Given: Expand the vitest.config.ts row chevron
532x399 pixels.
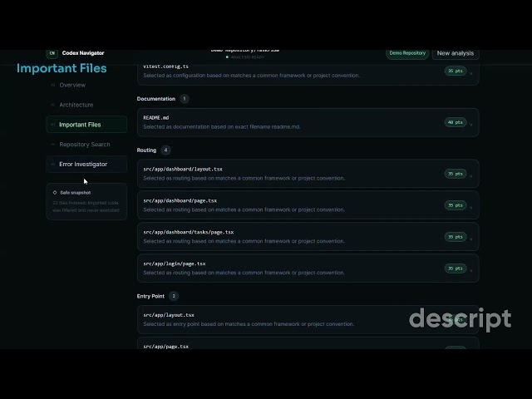Looking at the screenshot, I should click(471, 73).
